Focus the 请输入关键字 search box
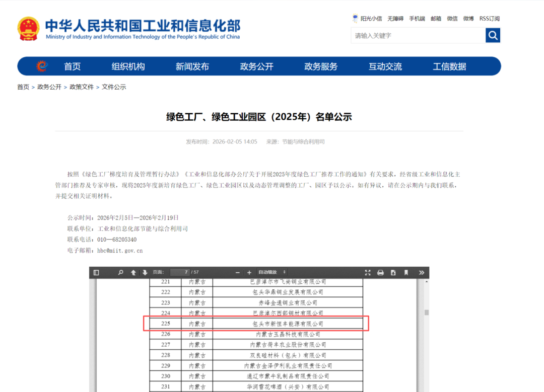 pos(418,35)
